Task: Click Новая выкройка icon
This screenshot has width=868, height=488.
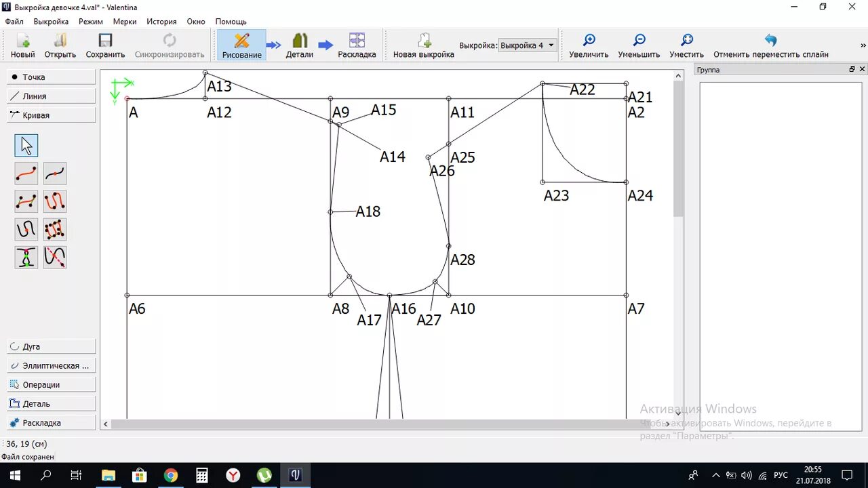Action: [424, 45]
